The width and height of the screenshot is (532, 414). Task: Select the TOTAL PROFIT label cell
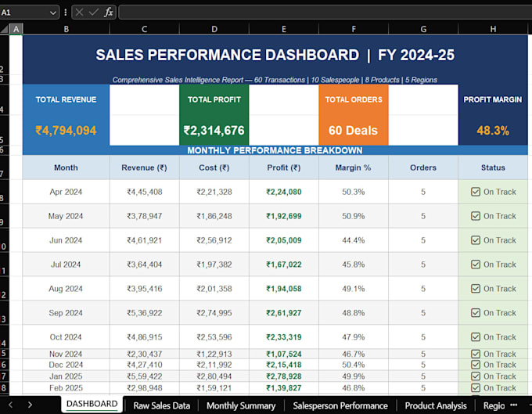click(214, 99)
